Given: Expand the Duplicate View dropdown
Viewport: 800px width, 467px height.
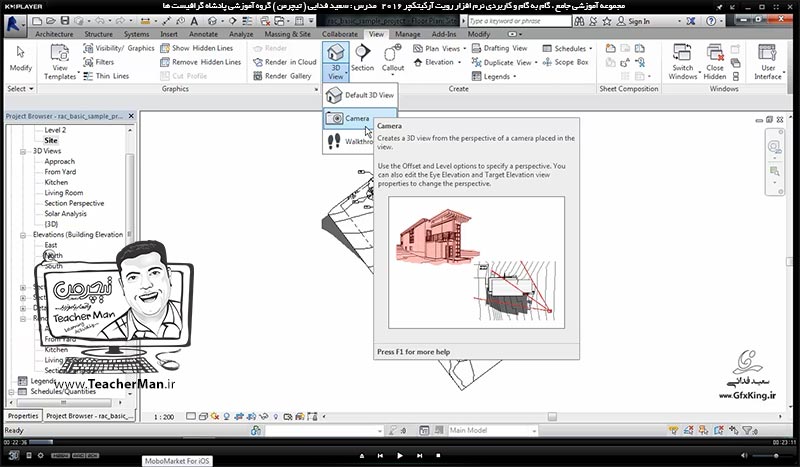Looking at the screenshot, I should click(536, 62).
